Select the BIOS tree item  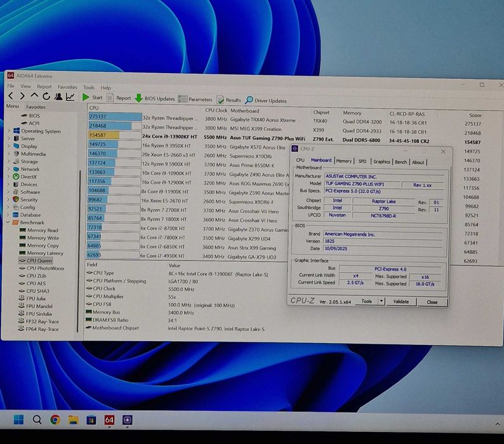pyautogui.click(x=34, y=116)
